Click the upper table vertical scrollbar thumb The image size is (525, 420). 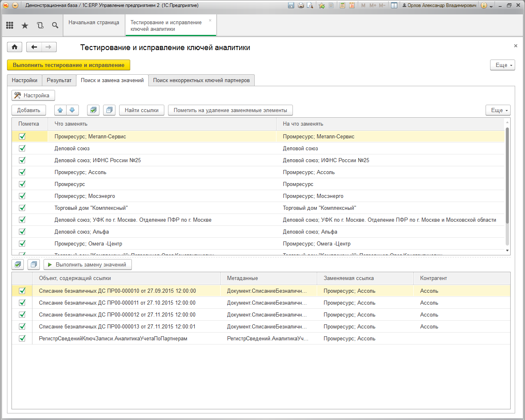pos(507,175)
